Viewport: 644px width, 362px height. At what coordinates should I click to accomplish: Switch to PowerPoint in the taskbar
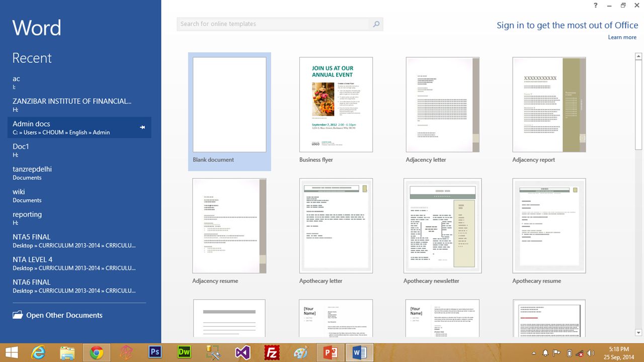point(331,353)
